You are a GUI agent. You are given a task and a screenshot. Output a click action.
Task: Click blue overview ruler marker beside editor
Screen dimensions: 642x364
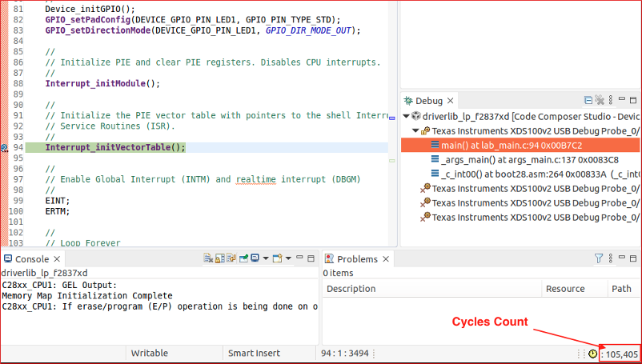point(391,118)
